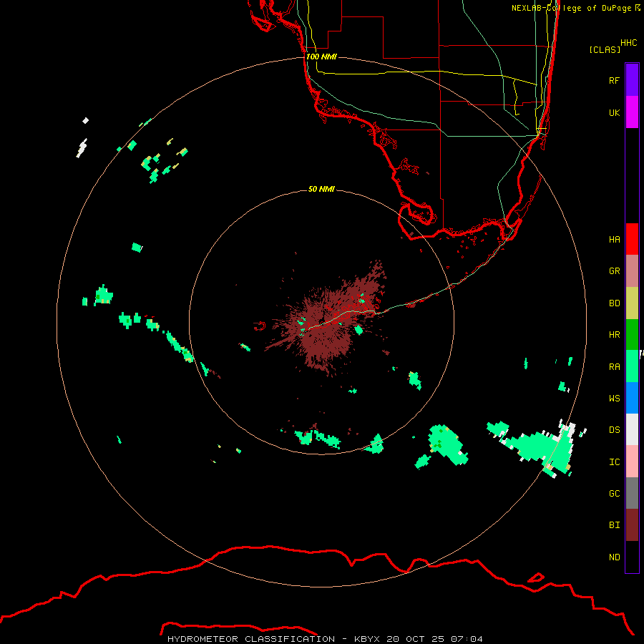Click the BI brown legend swatch
644x644 pixels.
click(632, 525)
